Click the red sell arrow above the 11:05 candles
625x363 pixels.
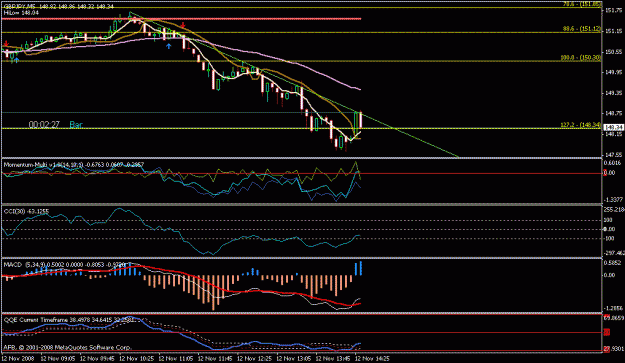tap(183, 26)
